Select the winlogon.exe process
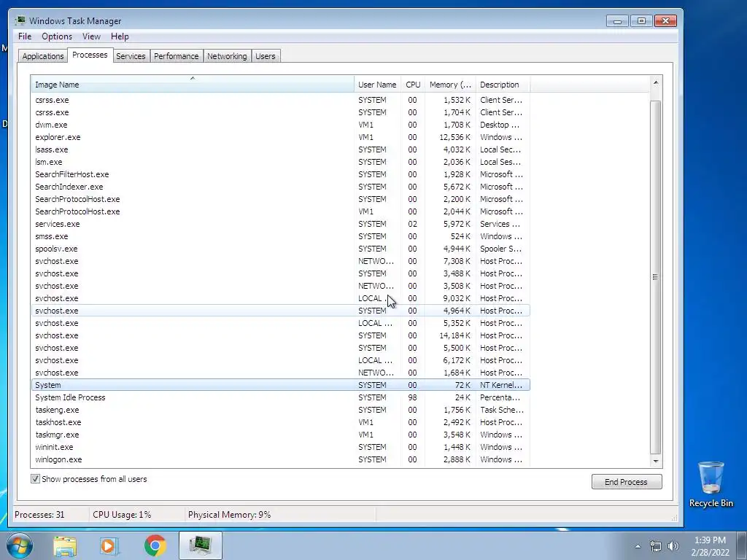The height and width of the screenshot is (560, 747). [x=281, y=459]
